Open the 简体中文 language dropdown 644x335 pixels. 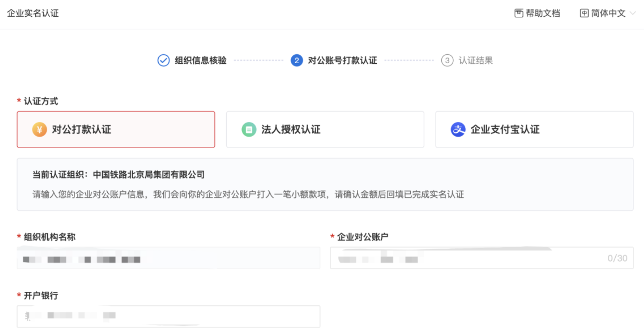608,13
